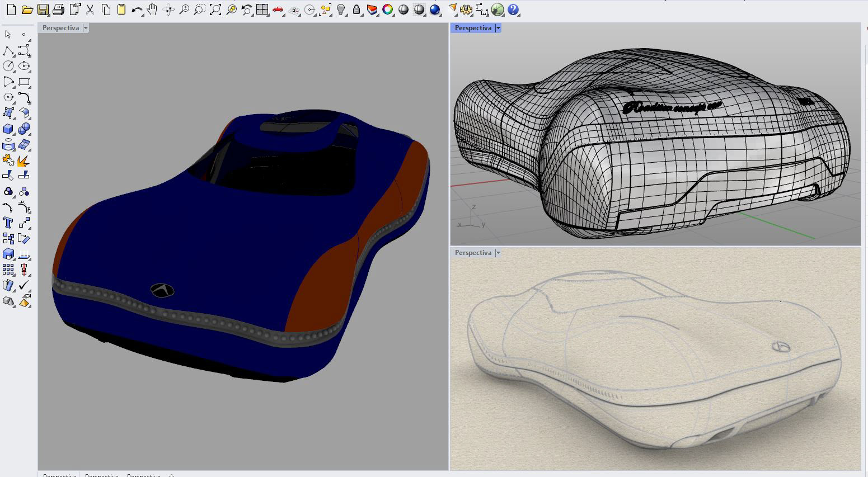Copy to clipboard using the Copy icon
This screenshot has height=477, width=868.
point(105,10)
